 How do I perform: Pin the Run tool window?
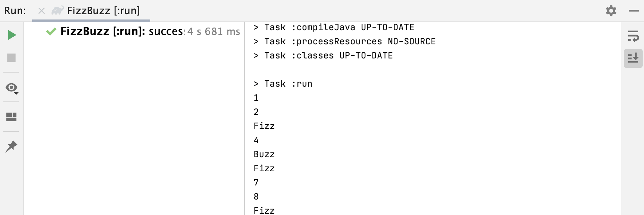point(11,146)
